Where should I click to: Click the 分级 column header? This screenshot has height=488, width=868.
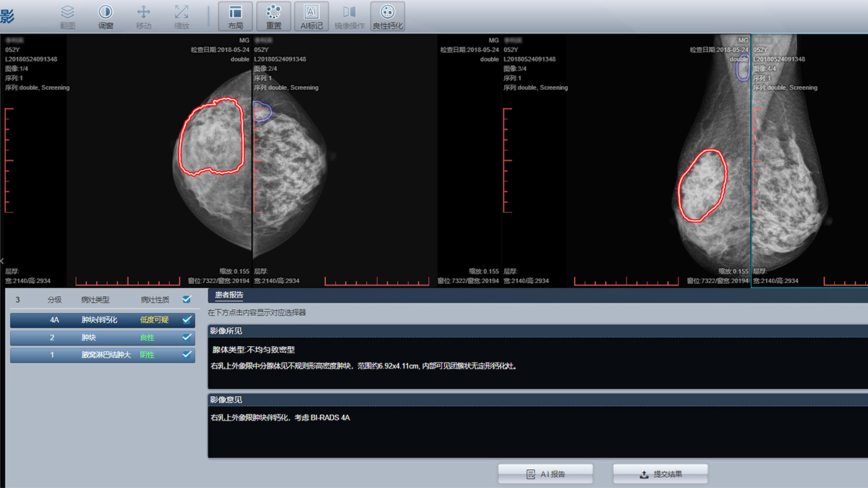54,299
